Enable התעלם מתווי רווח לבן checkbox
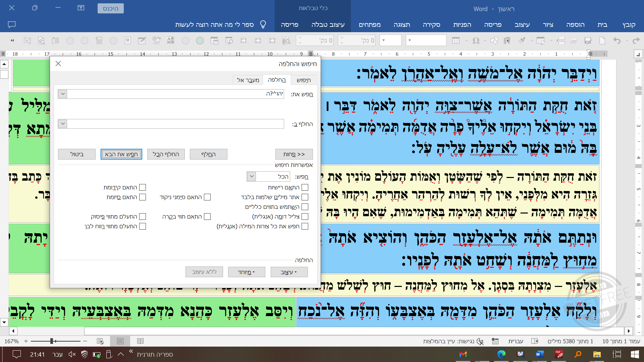The width and height of the screenshot is (644, 362). point(143,226)
